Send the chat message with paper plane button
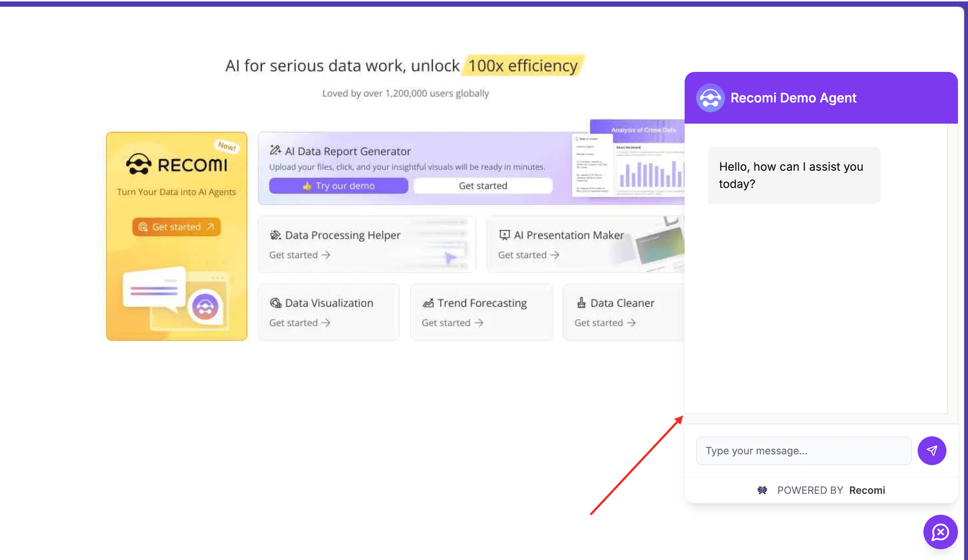 point(932,450)
